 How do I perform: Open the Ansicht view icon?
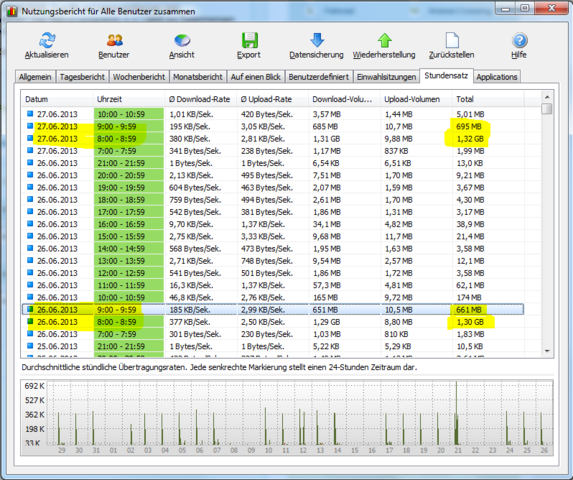[x=182, y=40]
